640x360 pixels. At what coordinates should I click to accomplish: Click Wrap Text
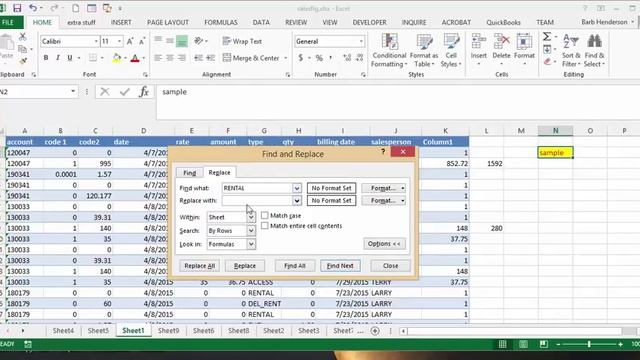click(x=242, y=41)
